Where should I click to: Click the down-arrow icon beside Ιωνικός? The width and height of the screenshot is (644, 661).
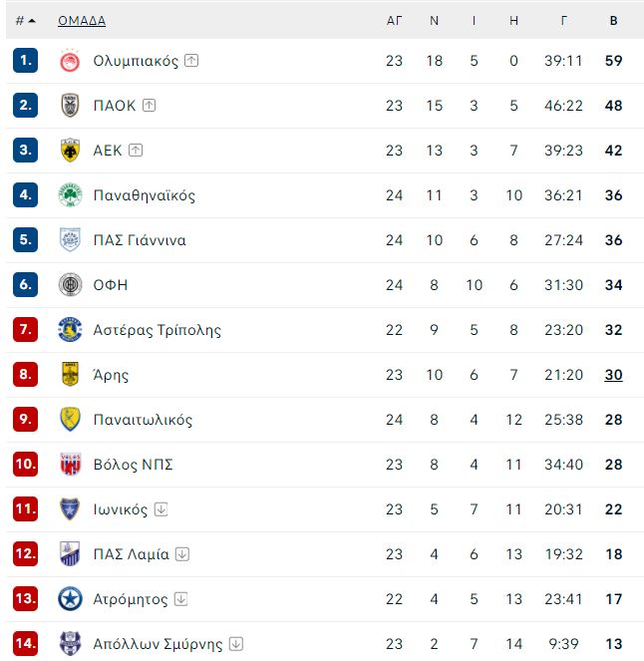point(161,509)
